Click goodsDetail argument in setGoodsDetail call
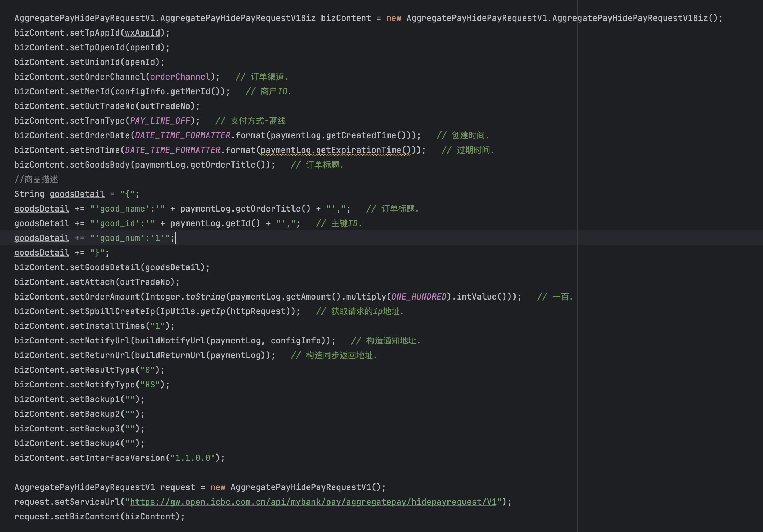The width and height of the screenshot is (763, 532). coord(172,267)
